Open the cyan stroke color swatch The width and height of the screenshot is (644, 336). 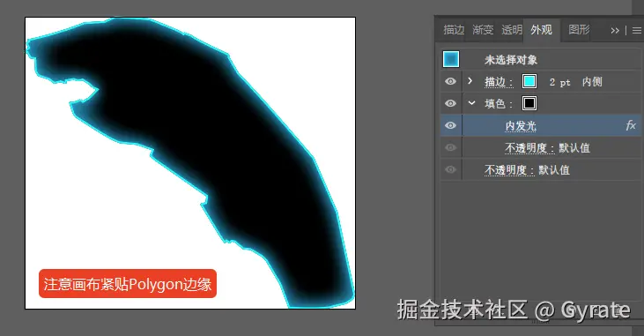[529, 81]
